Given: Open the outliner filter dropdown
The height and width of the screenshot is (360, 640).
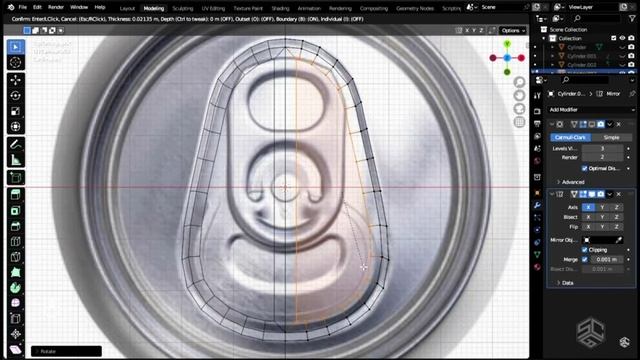Looking at the screenshot, I should click(x=632, y=18).
